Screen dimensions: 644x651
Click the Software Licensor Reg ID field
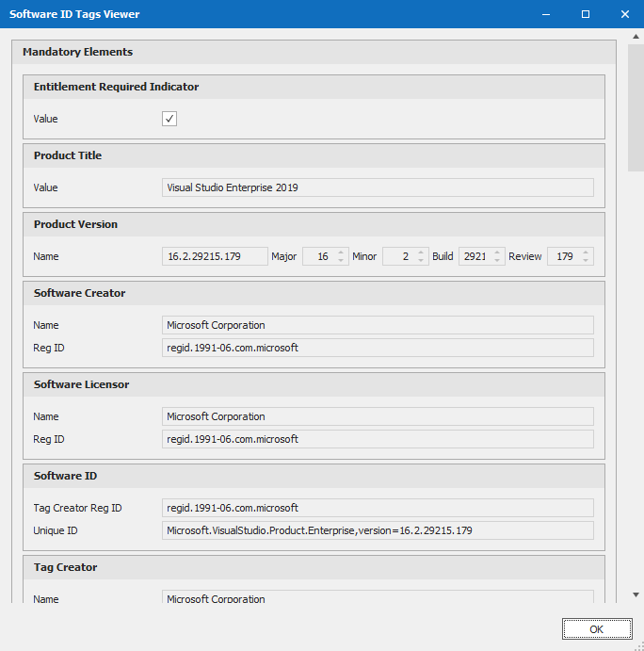[x=378, y=439]
